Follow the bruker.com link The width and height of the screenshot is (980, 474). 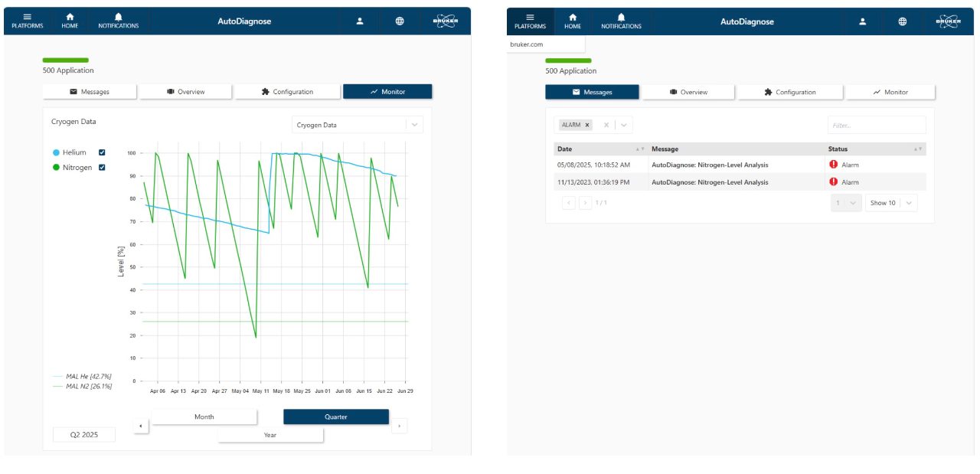point(527,44)
